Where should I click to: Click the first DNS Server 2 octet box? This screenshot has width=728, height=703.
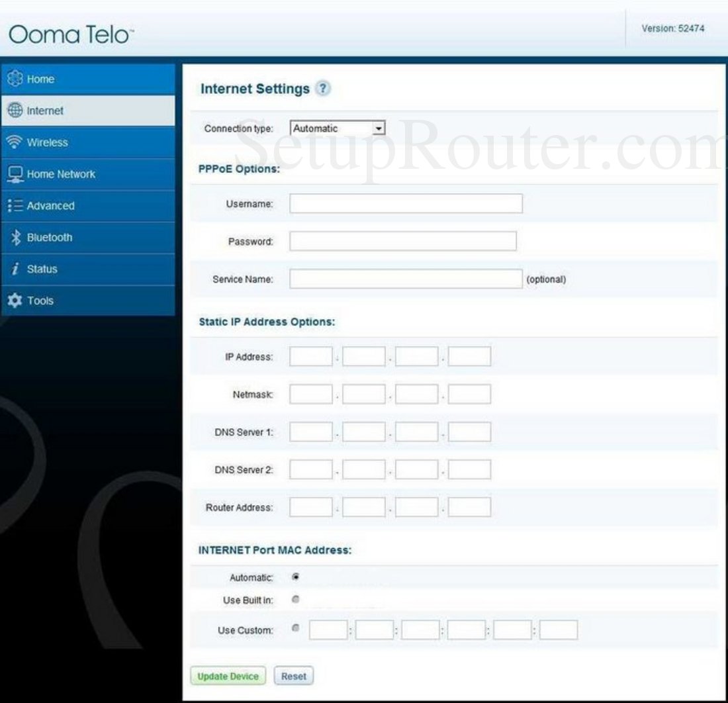310,469
